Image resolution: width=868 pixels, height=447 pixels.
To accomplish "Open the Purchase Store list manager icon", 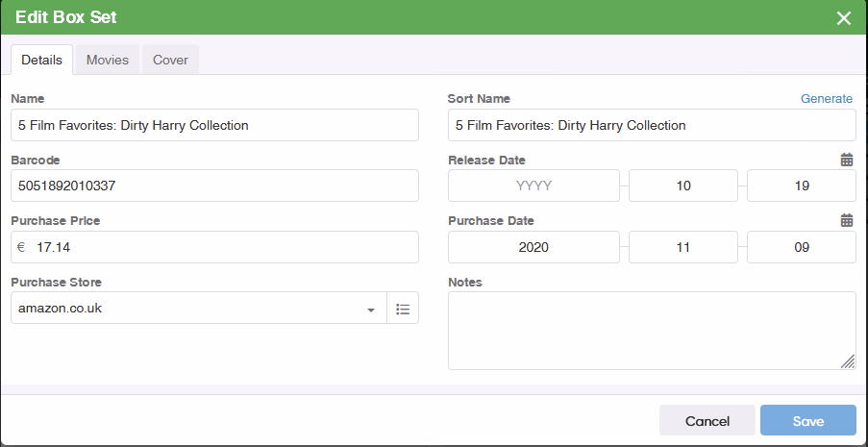I will point(403,309).
